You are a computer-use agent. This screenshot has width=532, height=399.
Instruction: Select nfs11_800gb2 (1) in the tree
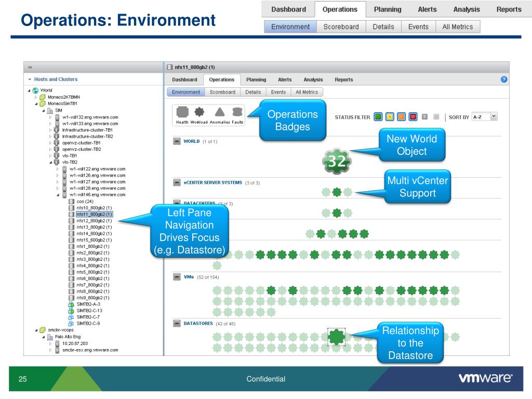[94, 215]
